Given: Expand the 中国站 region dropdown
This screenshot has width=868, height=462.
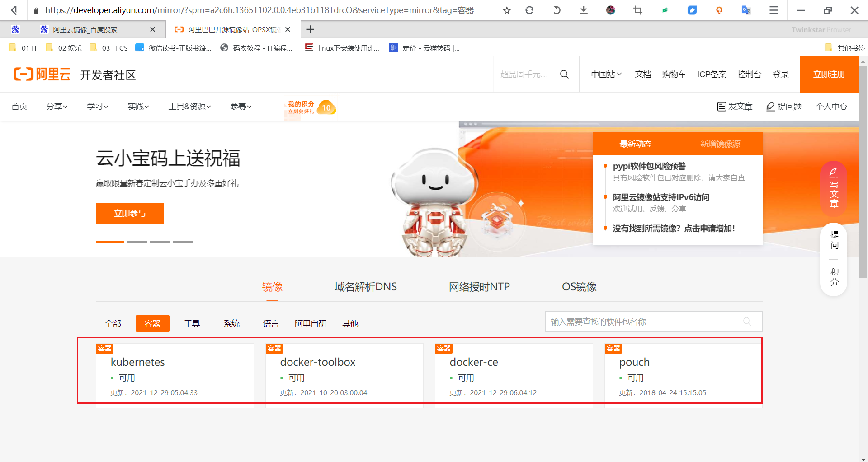Looking at the screenshot, I should [x=606, y=75].
